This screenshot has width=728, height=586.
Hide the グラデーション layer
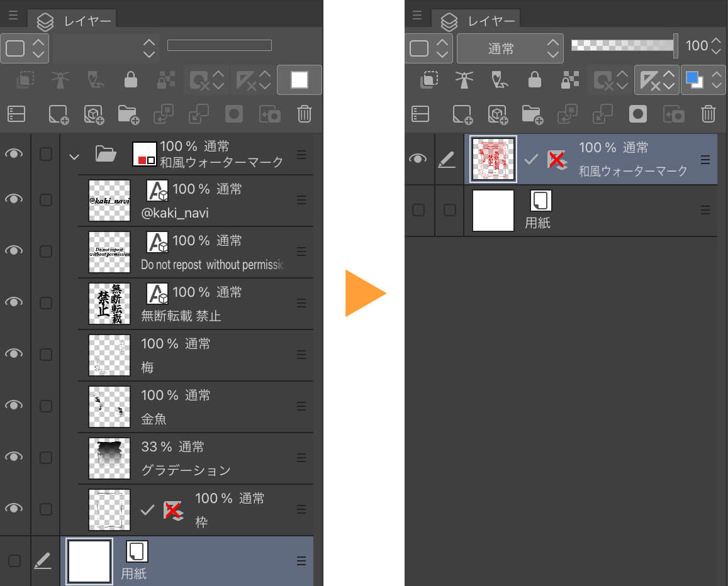pos(14,457)
